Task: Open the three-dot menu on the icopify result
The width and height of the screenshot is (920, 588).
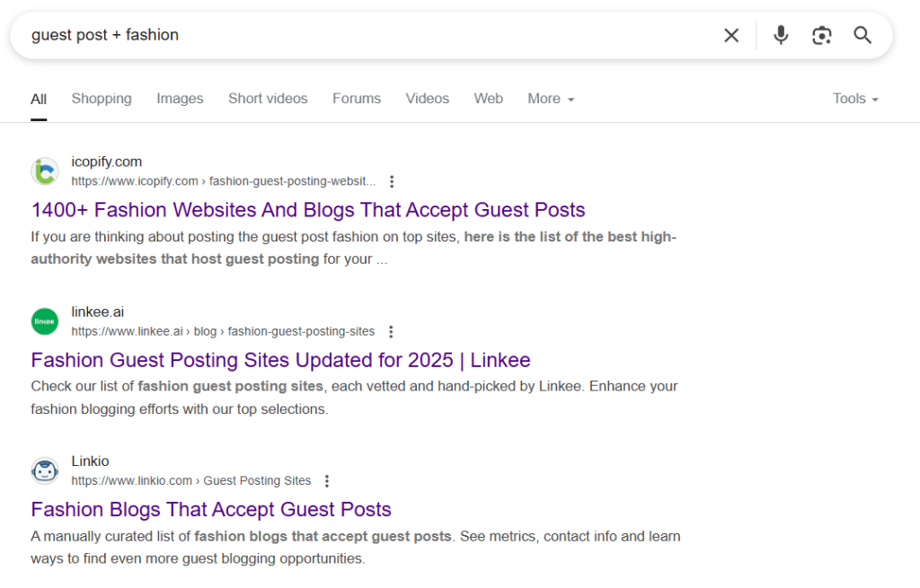Action: click(392, 180)
